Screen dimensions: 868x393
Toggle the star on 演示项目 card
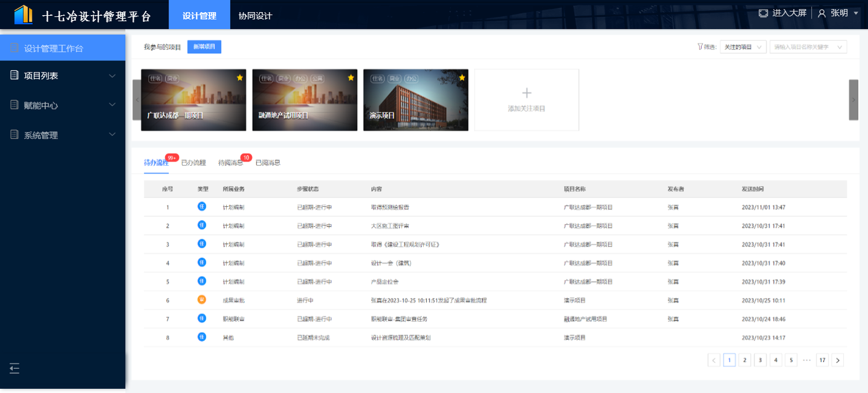pyautogui.click(x=462, y=77)
